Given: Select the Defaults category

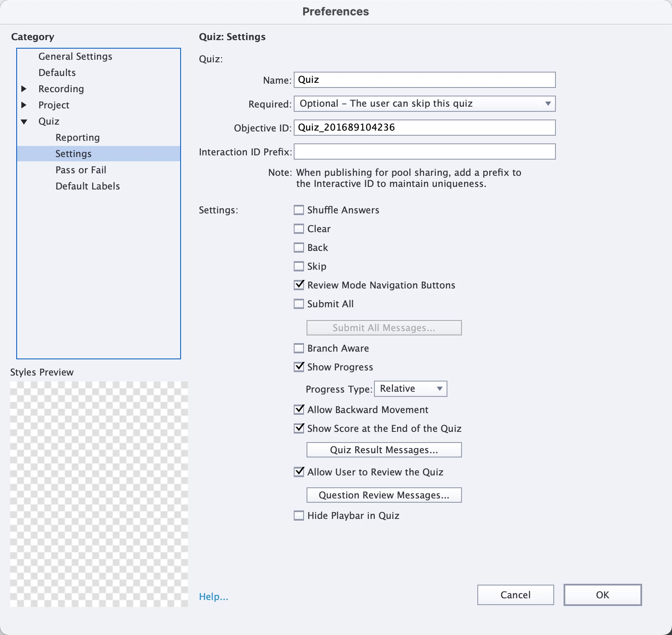Looking at the screenshot, I should (57, 73).
